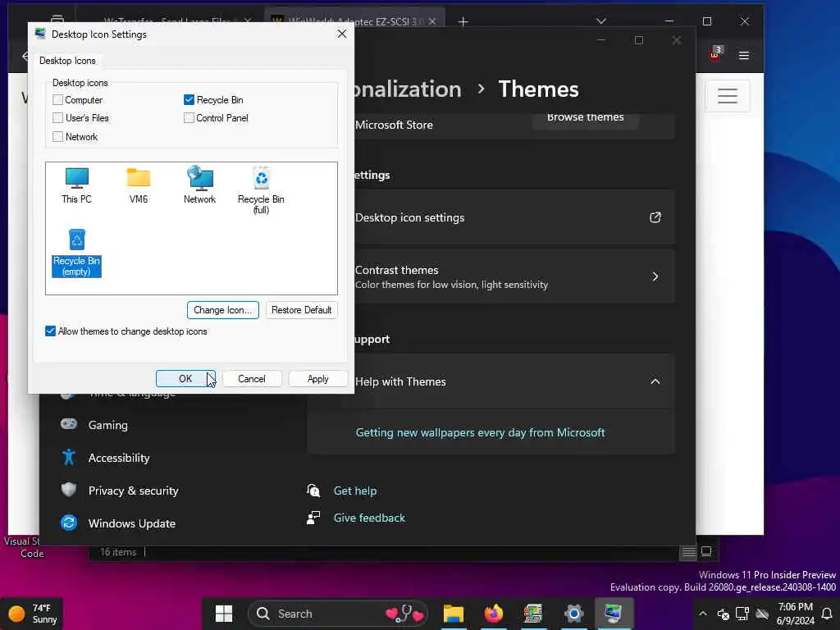Click the Get help link
840x630 pixels.
[x=354, y=491]
